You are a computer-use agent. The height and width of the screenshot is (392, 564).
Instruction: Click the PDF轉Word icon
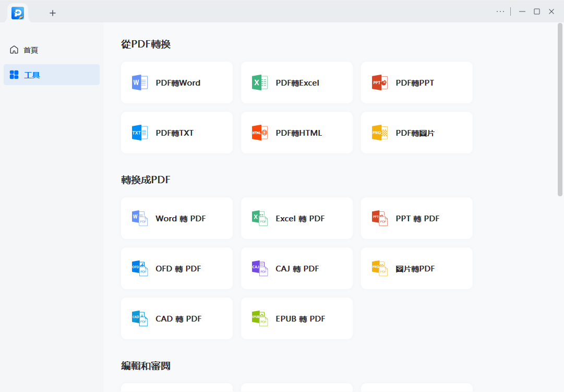click(x=139, y=82)
